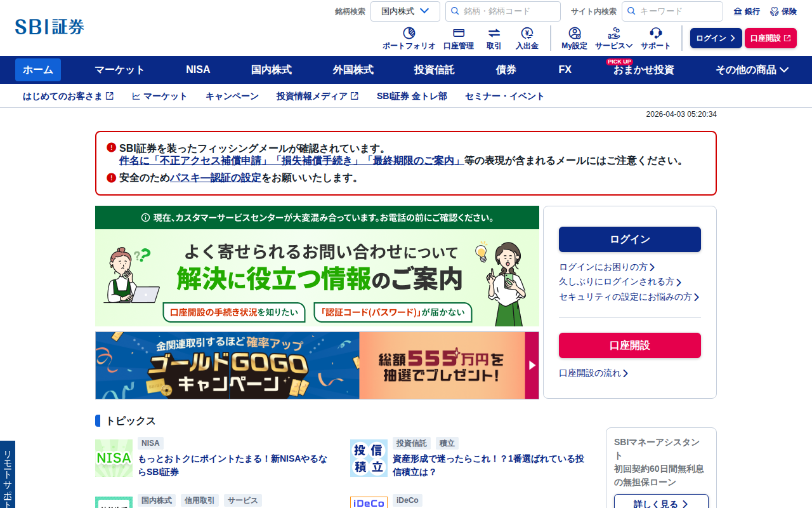This screenshot has height=508, width=812.
Task: Open the ポートフォリオ portfolio icon
Action: (409, 38)
